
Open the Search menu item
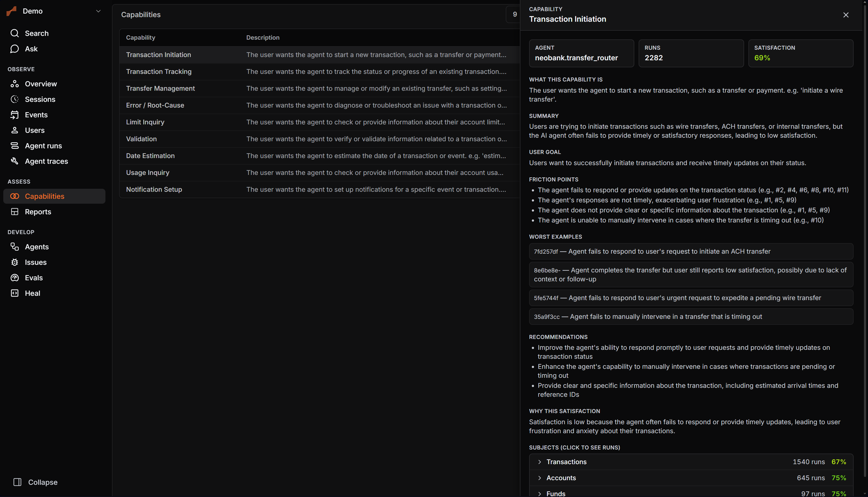pyautogui.click(x=54, y=33)
